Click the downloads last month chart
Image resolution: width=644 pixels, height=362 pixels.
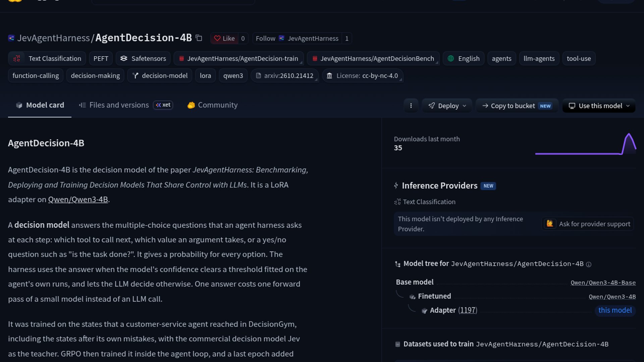586,144
